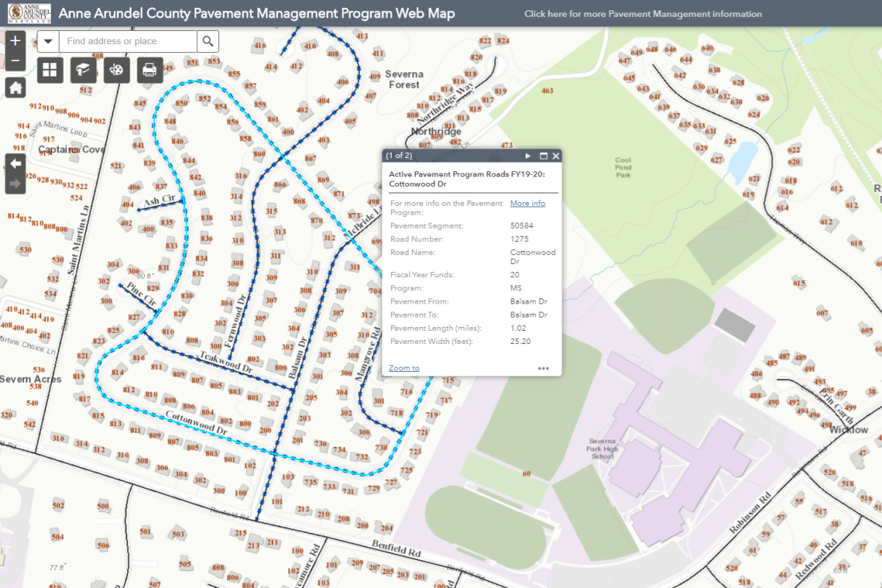Open the print map tool
The image size is (882, 588).
[149, 70]
